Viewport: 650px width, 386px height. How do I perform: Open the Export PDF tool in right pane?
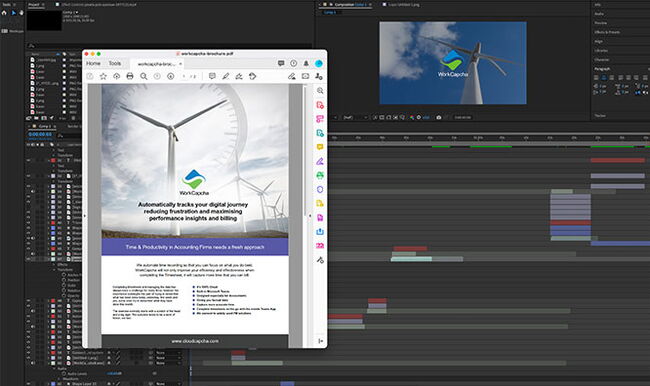[320, 232]
